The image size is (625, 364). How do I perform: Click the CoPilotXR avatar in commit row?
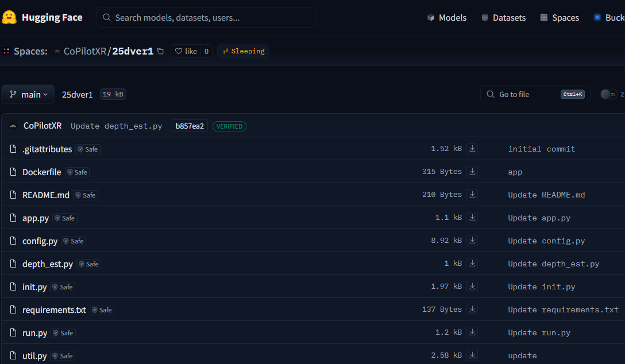(13, 126)
